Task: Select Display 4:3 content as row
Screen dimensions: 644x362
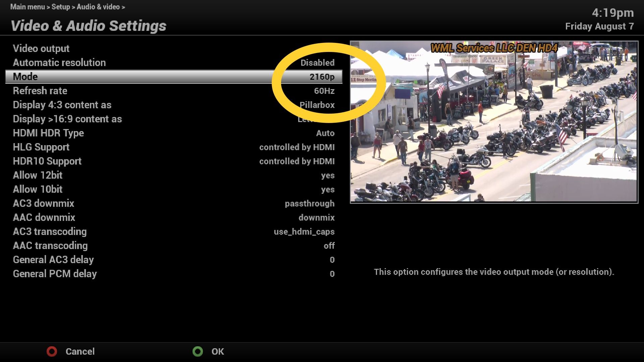Action: pyautogui.click(x=62, y=105)
